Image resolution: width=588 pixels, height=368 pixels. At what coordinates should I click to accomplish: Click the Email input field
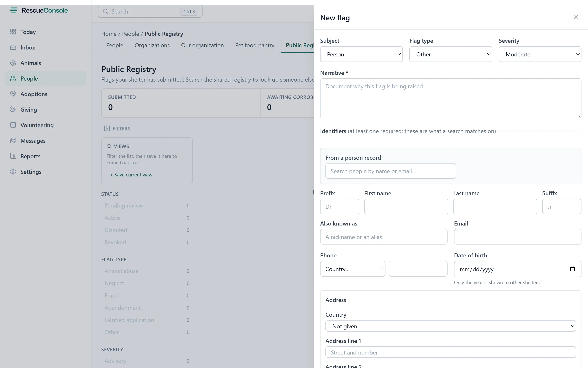pyautogui.click(x=518, y=237)
